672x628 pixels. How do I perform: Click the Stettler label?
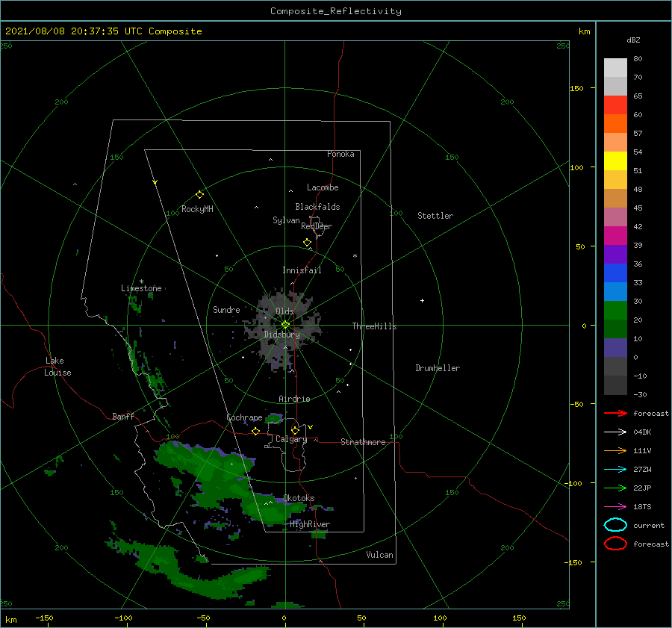pos(435,216)
